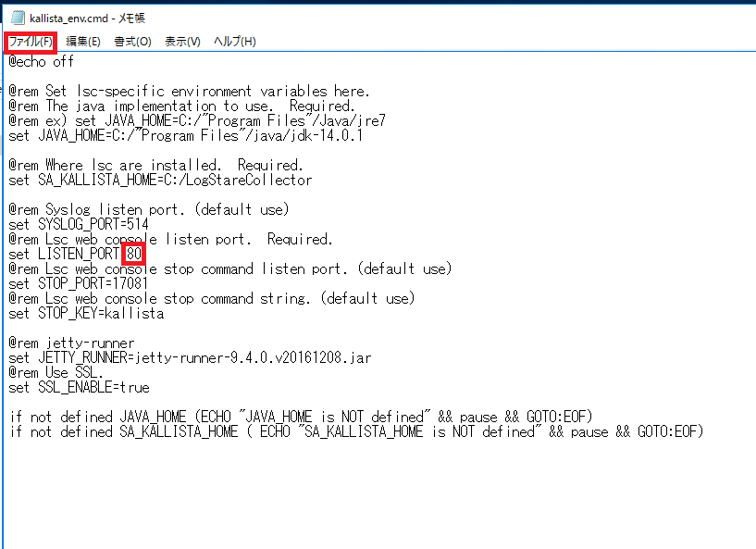Screen dimensions: 756x549
Task: Click the value 80 after LISTEN_PORT
Action: [x=134, y=254]
